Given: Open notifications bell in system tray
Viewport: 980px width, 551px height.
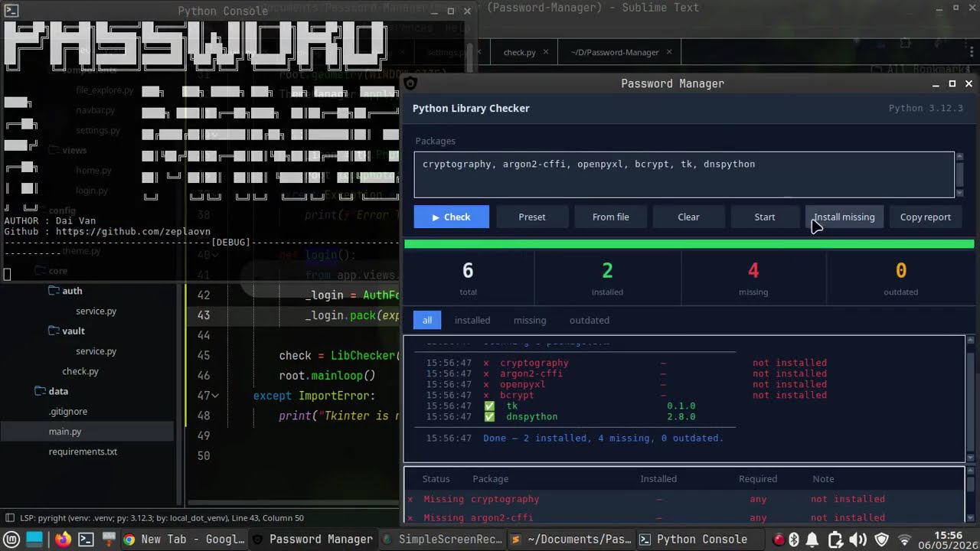Looking at the screenshot, I should point(812,540).
